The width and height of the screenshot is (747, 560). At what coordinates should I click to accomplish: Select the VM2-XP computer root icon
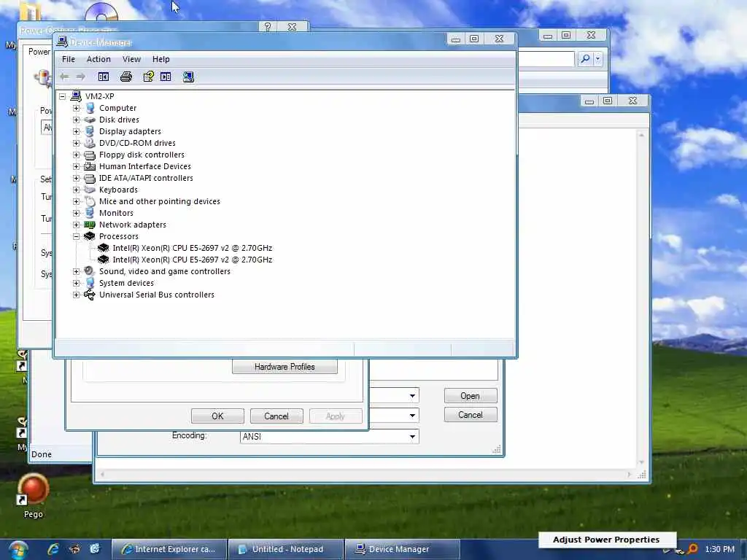76,96
